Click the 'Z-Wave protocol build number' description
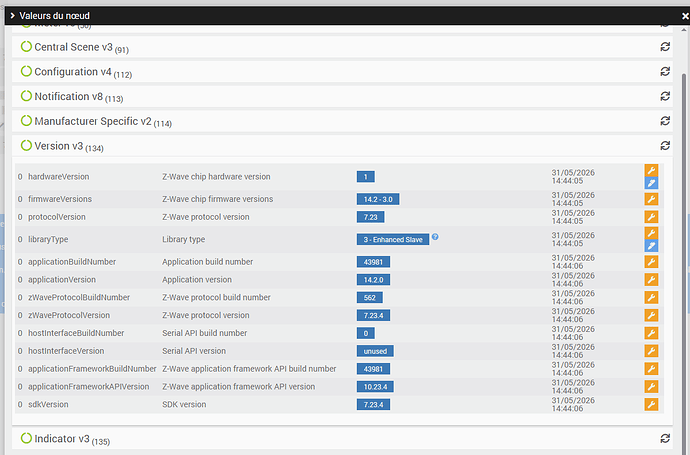This screenshot has height=455, width=690. 216,297
